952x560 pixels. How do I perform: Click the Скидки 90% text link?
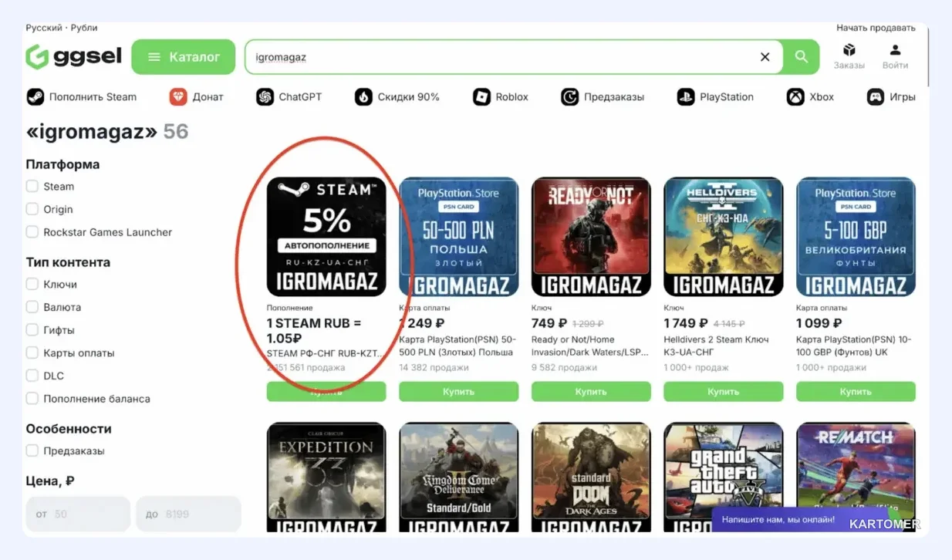(408, 97)
